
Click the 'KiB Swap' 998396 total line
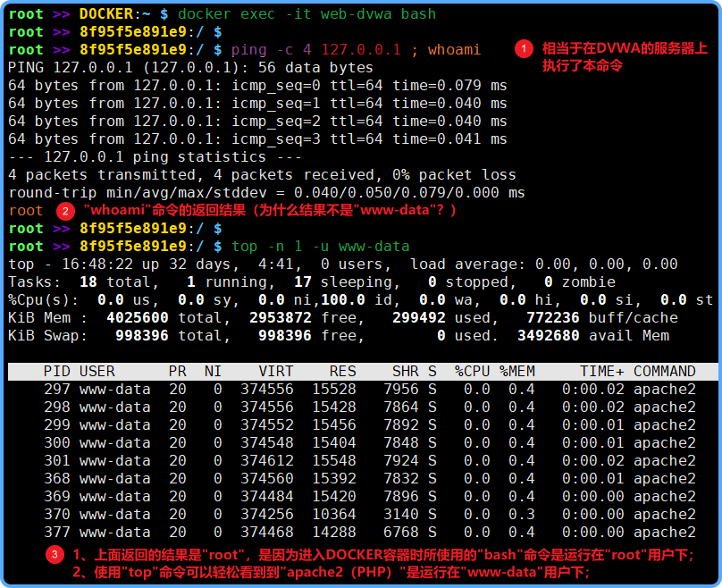pyautogui.click(x=339, y=336)
